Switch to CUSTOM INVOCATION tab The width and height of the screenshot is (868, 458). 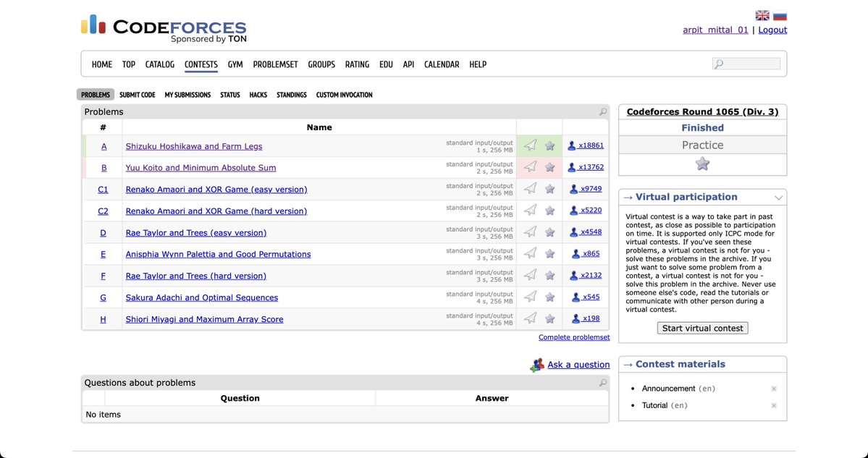345,95
